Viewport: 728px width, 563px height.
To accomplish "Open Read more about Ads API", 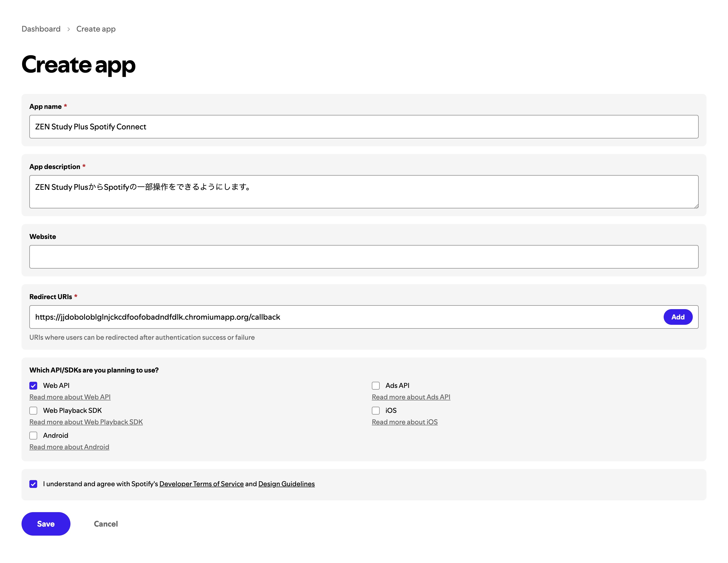I will click(x=411, y=397).
